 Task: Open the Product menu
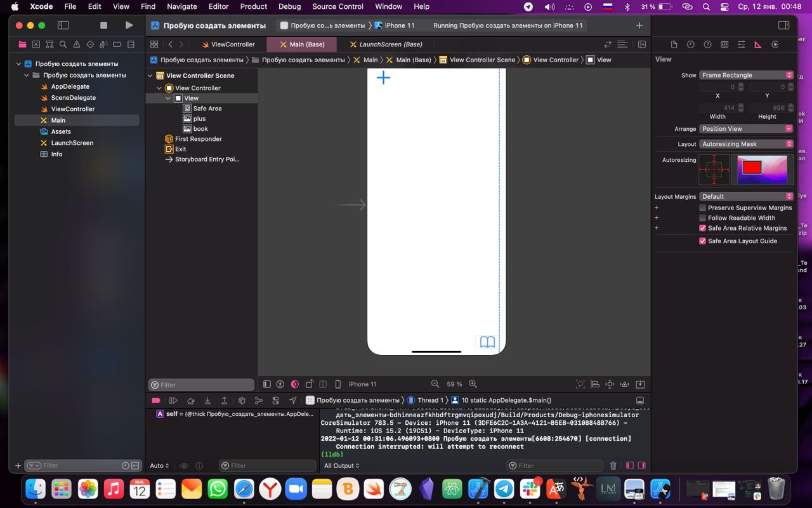253,6
